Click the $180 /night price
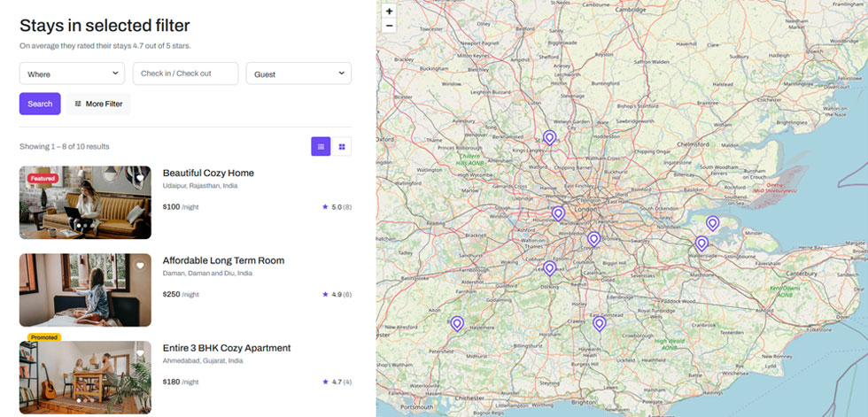 click(181, 382)
